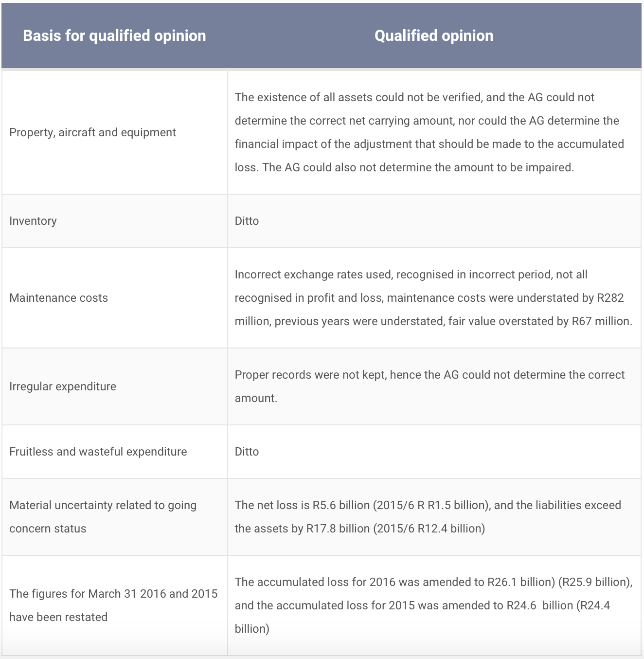The height and width of the screenshot is (659, 644).
Task: Click "Material uncertainty related to going concern" label
Action: pos(103,516)
